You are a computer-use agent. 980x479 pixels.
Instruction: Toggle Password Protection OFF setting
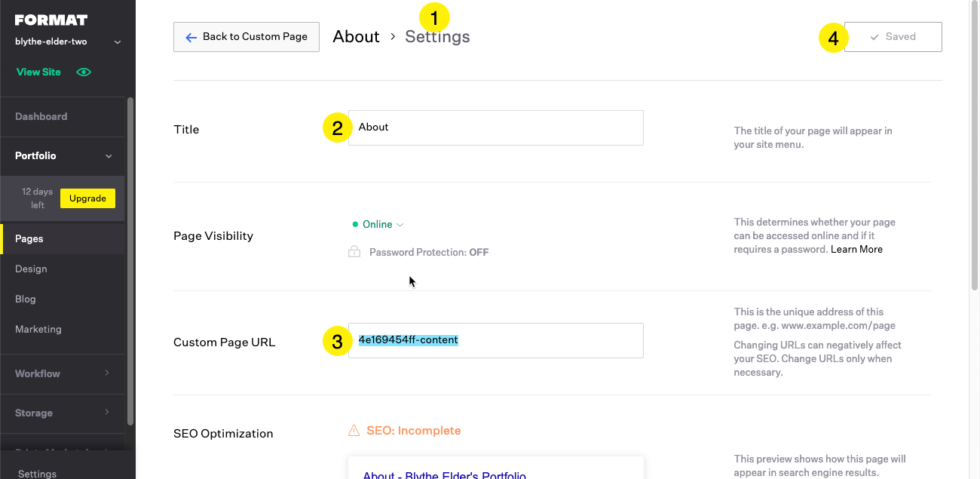pyautogui.click(x=428, y=253)
